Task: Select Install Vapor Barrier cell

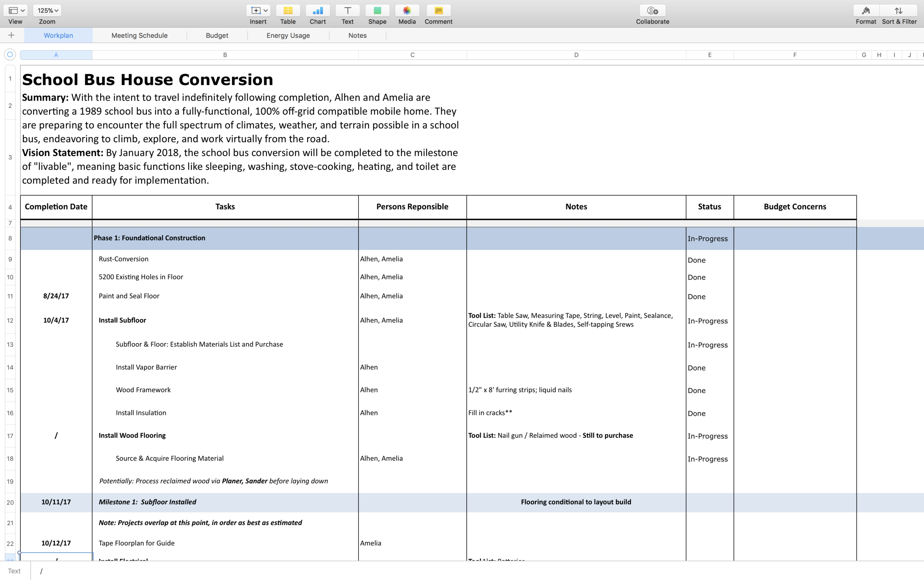Action: tap(225, 367)
